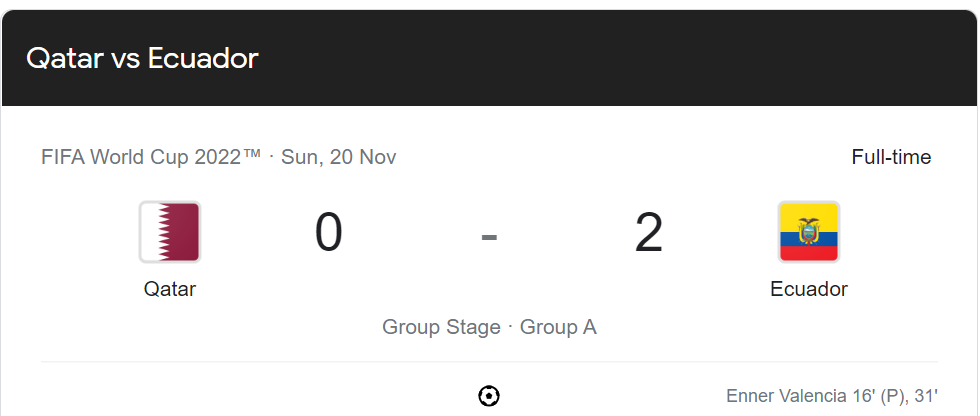Screen dimensions: 980x416
Task: Click the Qatar flag icon
Action: [170, 232]
